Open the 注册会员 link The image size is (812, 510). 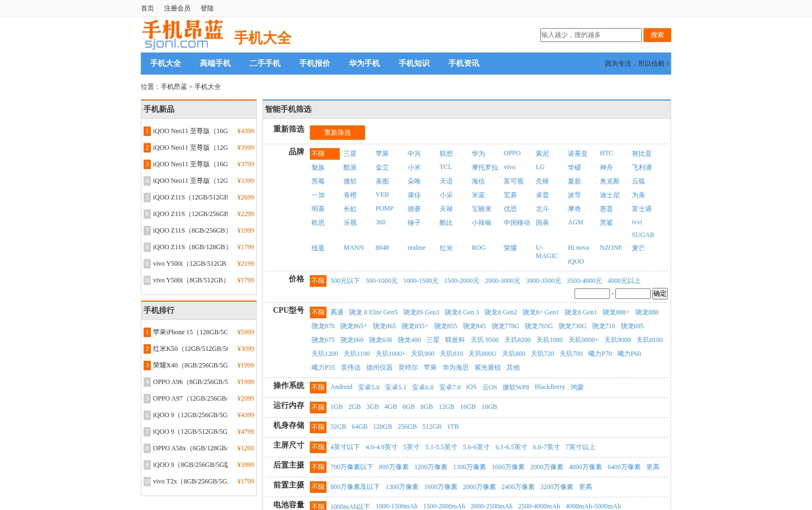point(177,8)
